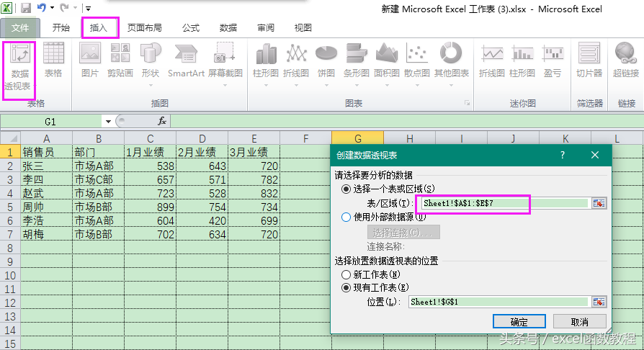Insert a SmartArt graphic
This screenshot has height=350, width=644.
[x=186, y=60]
